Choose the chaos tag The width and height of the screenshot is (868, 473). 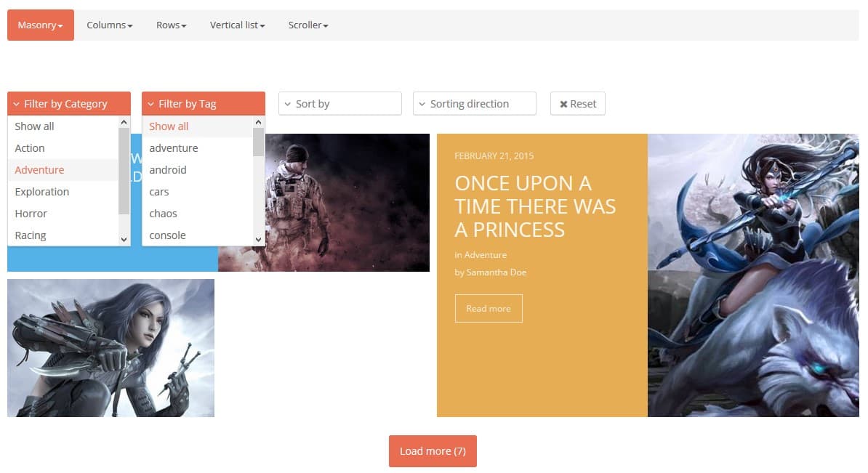[x=198, y=214]
